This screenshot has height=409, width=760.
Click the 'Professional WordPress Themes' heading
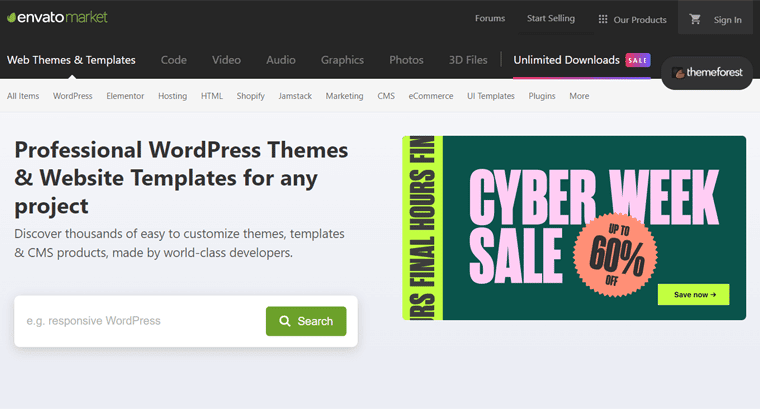pos(181,178)
